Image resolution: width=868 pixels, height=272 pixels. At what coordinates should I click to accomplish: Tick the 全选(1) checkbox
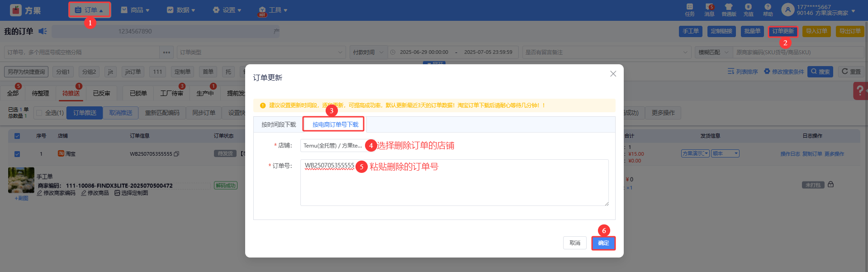tap(39, 113)
